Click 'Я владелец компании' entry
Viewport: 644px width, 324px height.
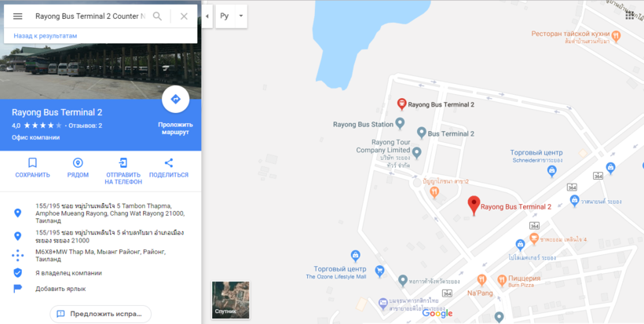[68, 273]
